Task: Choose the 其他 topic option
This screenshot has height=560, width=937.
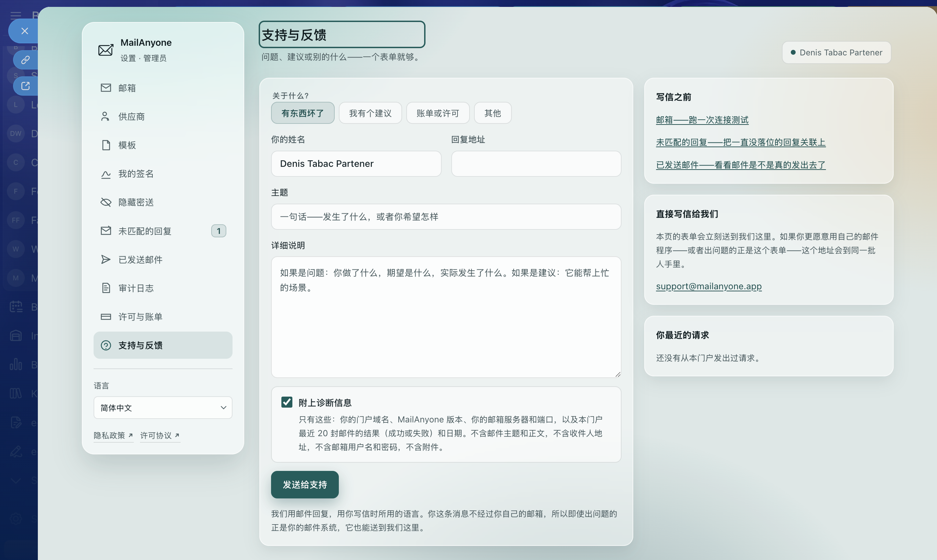Action: (493, 113)
